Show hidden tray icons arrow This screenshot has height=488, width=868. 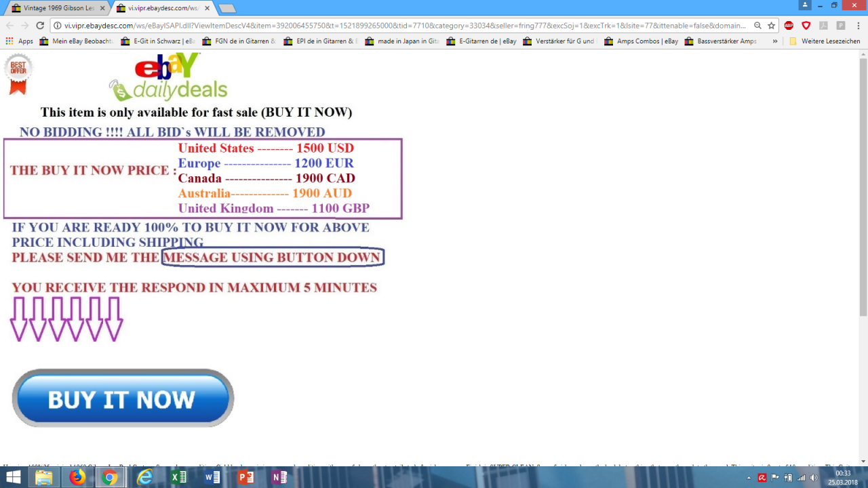point(749,478)
